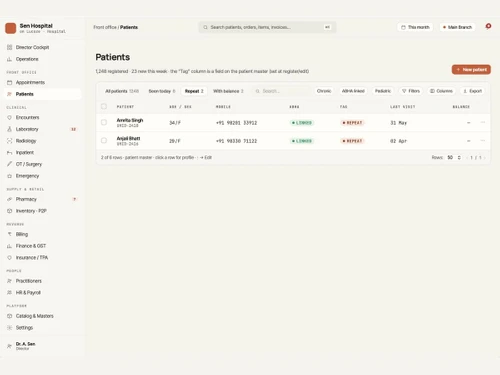
Task: Open the This month date range dropdown
Action: coord(415,27)
